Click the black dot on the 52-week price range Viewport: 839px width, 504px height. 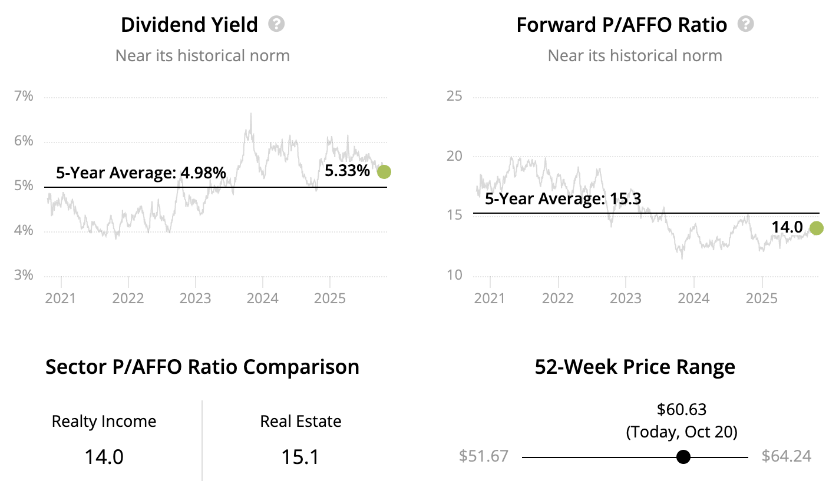683,457
